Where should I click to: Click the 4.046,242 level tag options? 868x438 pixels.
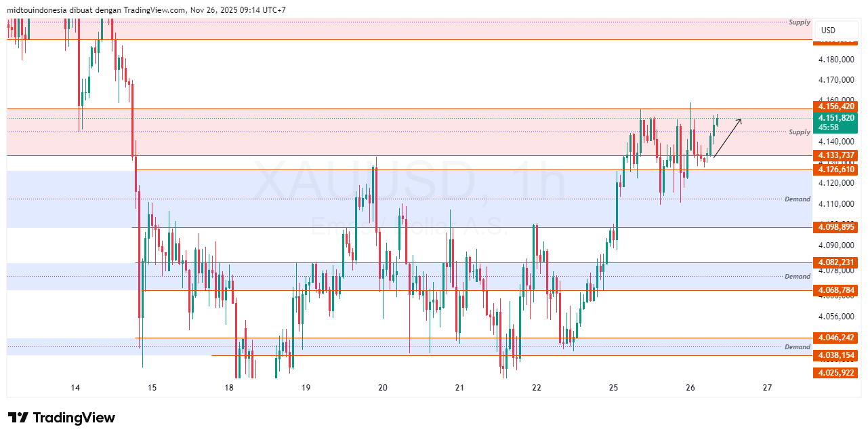(x=835, y=338)
